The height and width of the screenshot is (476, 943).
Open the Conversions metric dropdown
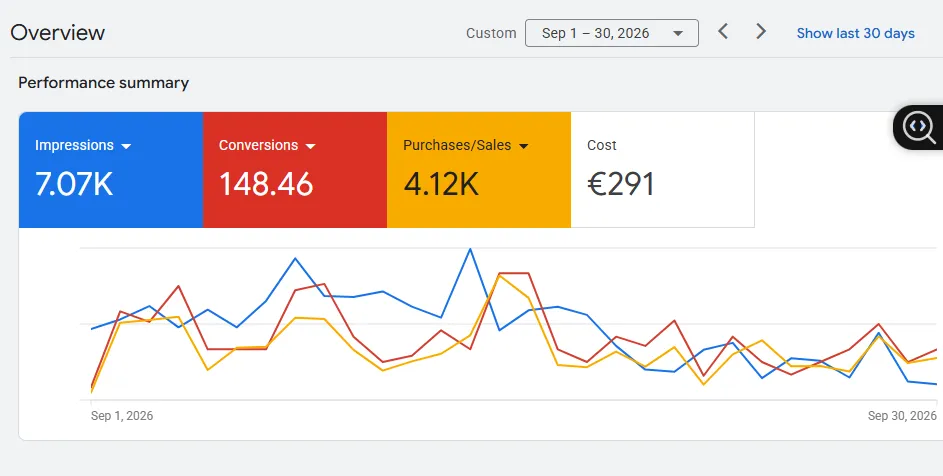pyautogui.click(x=267, y=145)
